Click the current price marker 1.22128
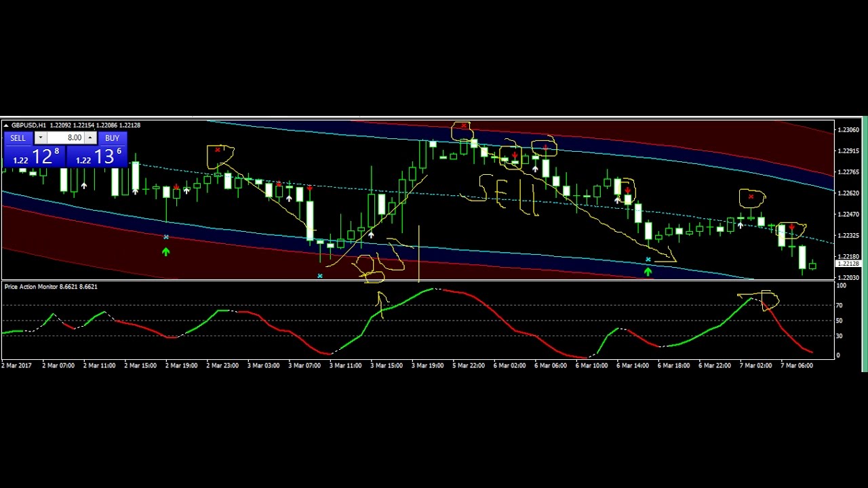Viewport: 868px width, 488px height. pyautogui.click(x=848, y=264)
